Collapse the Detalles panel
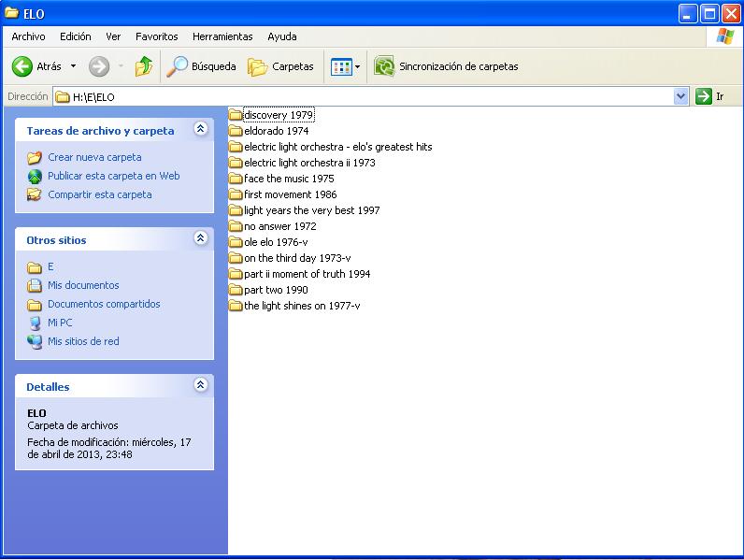 [201, 385]
